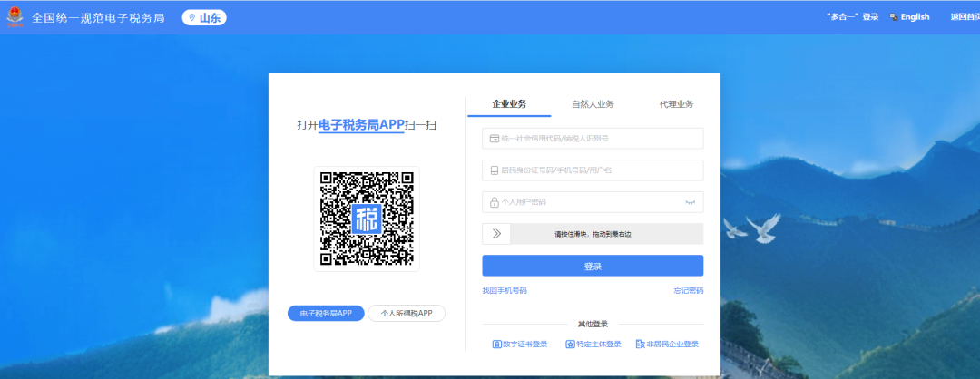Screen dimensions: 980x379
Task: Click the 请按住滑块 verification track
Action: [593, 234]
